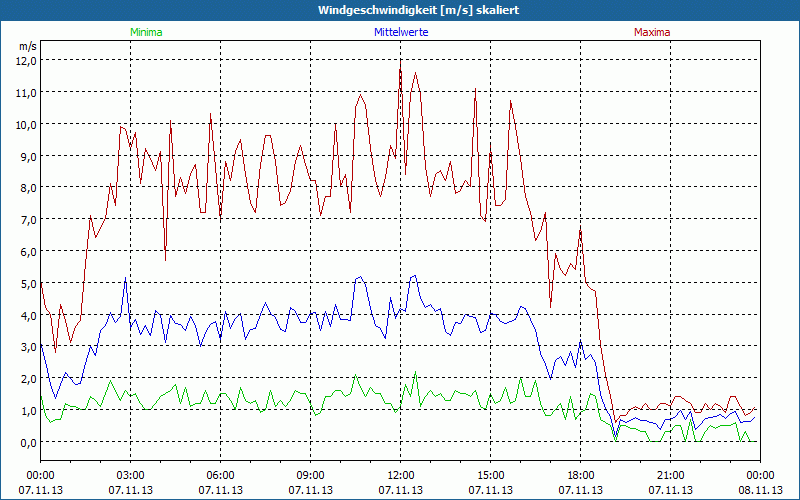Click the '15:00' time axis label
The image size is (800, 500).
pos(490,476)
